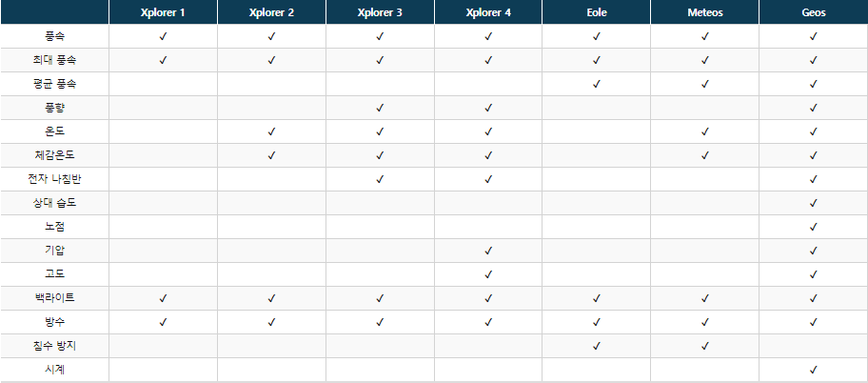Click the 체감온도 row label
Screen dimensions: 868x383
coord(54,155)
